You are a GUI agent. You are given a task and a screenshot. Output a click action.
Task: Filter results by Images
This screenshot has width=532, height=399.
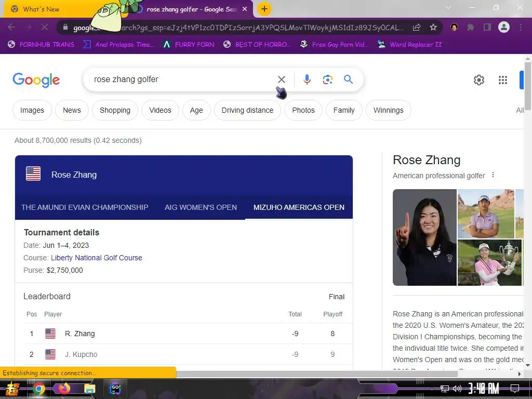point(32,110)
